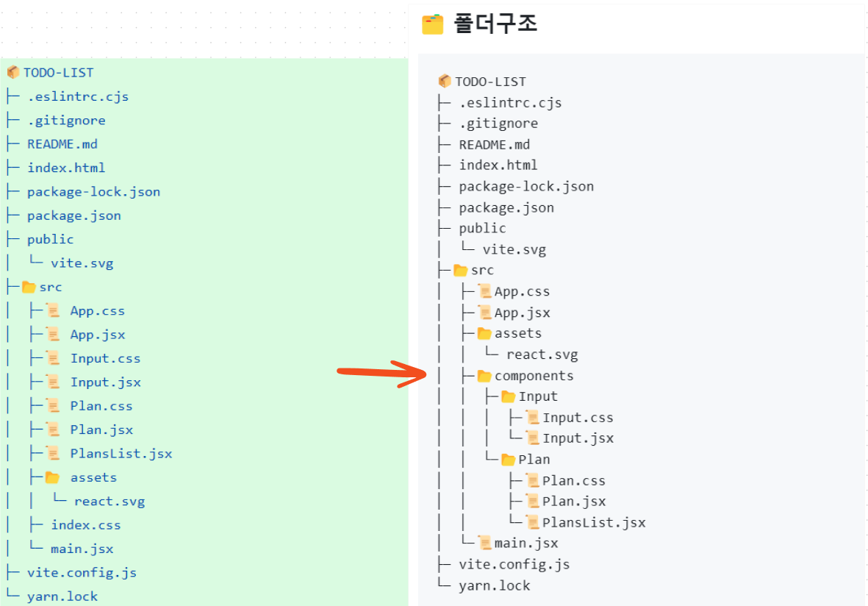This screenshot has width=868, height=606.
Task: Click the components folder icon
Action: (484, 376)
